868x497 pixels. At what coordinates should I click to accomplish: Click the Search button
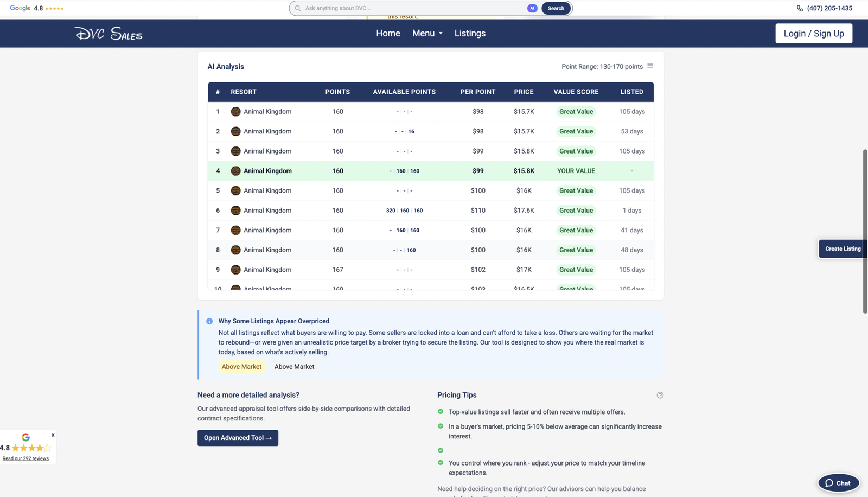(x=556, y=8)
